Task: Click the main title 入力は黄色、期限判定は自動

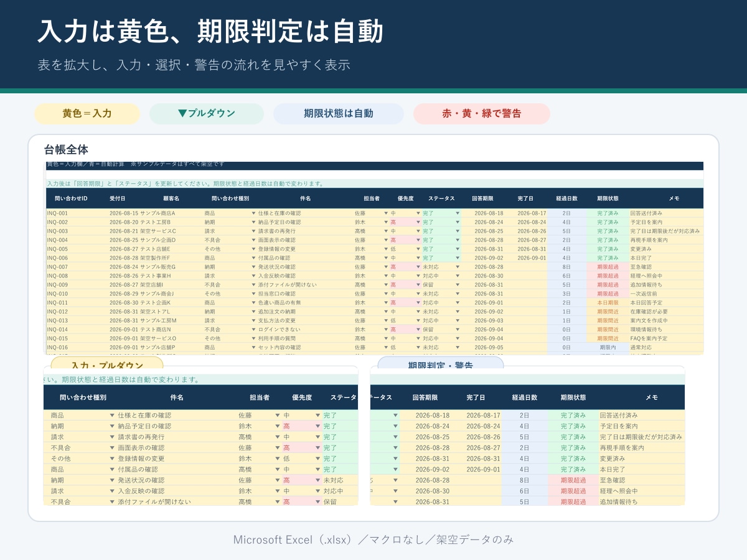Action: tap(210, 31)
